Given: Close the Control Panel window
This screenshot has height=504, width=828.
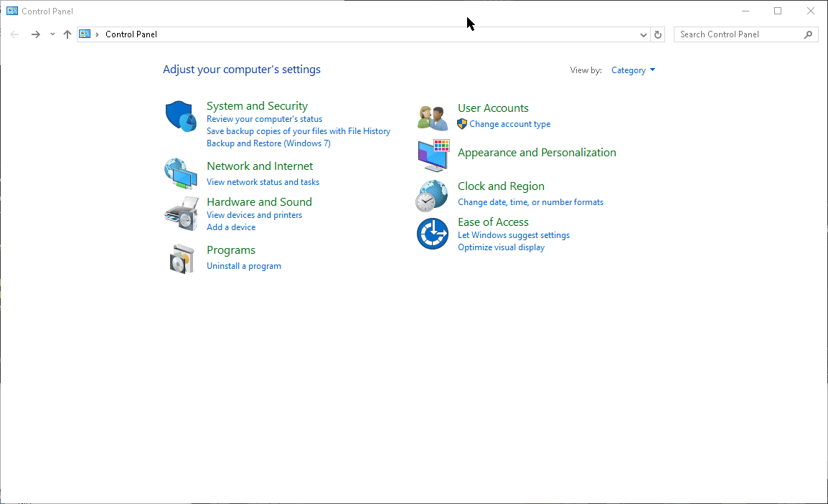Looking at the screenshot, I should 811,11.
